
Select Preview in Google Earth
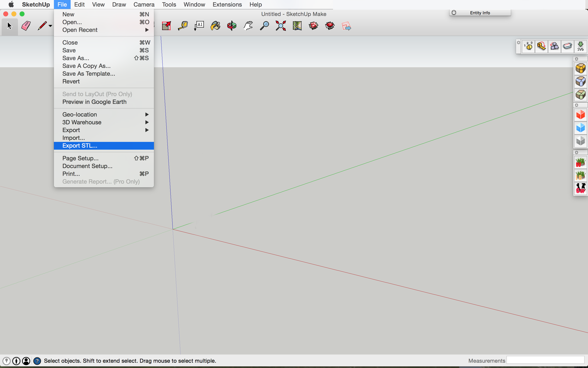pos(104,102)
